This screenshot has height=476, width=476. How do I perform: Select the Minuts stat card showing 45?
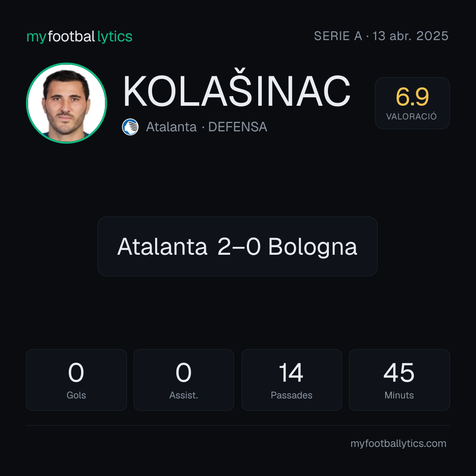[399, 380]
